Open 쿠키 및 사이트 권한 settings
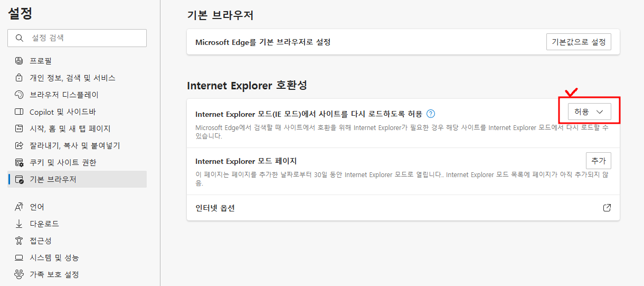The image size is (644, 286). coord(78,162)
